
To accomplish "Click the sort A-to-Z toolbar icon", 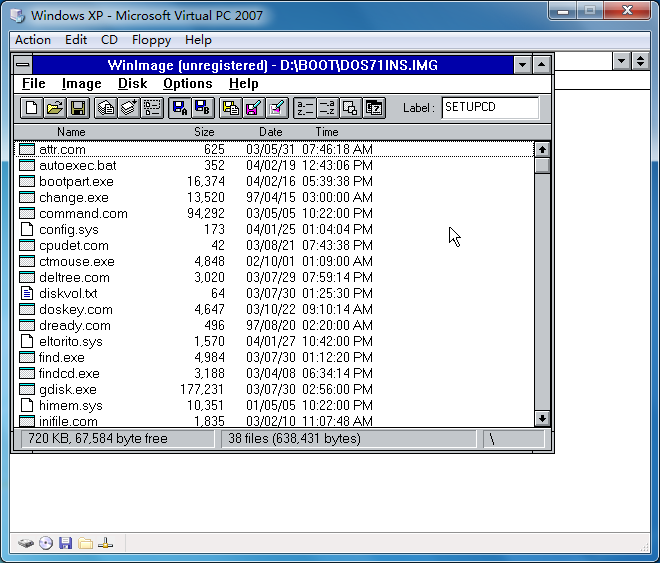I will [x=304, y=108].
